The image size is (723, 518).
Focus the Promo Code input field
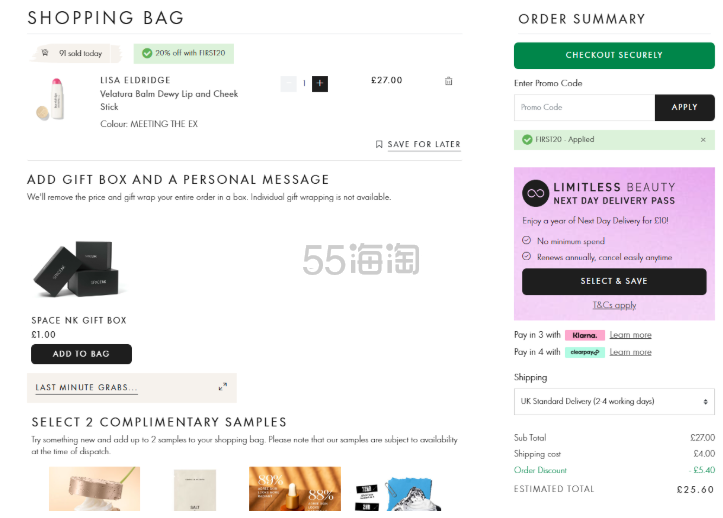[x=584, y=107]
